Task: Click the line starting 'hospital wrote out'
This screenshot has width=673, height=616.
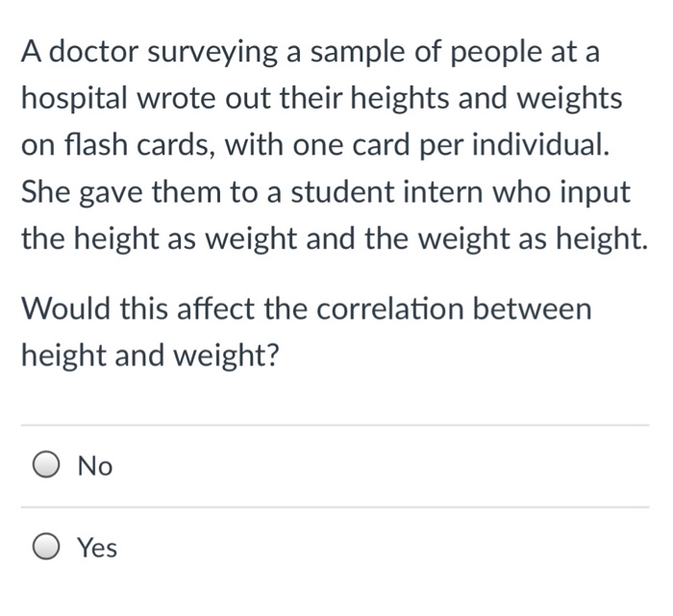Action: pos(321,98)
